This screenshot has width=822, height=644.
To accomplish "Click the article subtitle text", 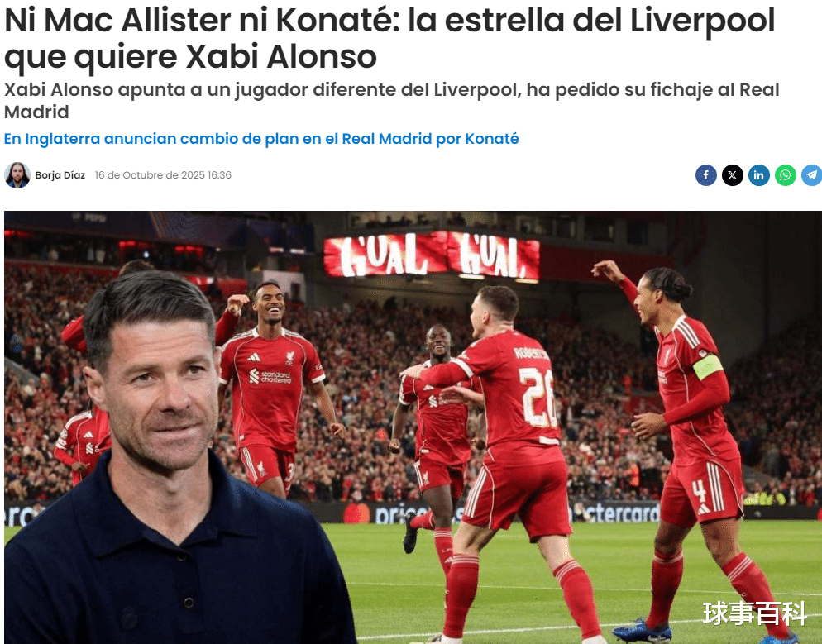I will point(392,101).
